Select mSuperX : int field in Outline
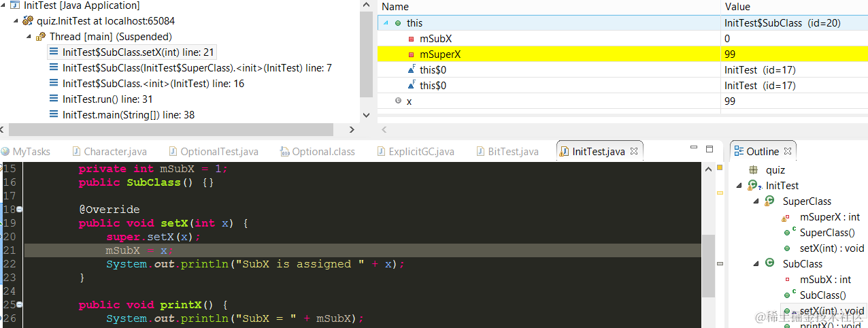 point(829,217)
